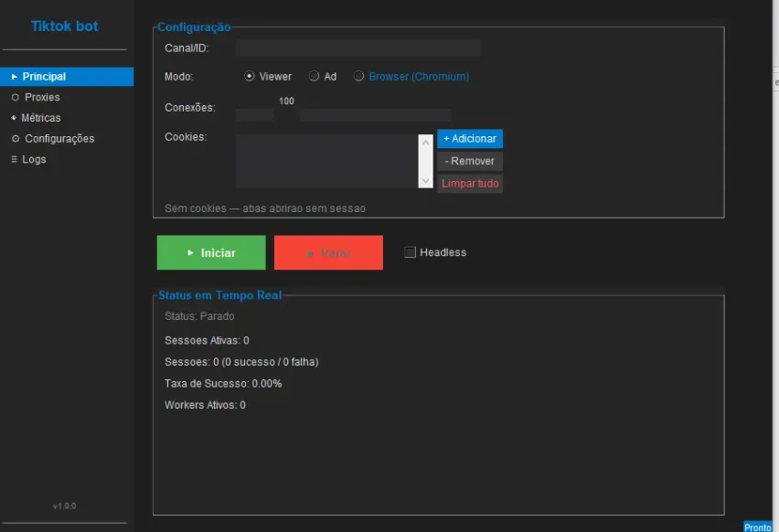
Task: Click the Tiktok bot title
Action: tap(65, 27)
